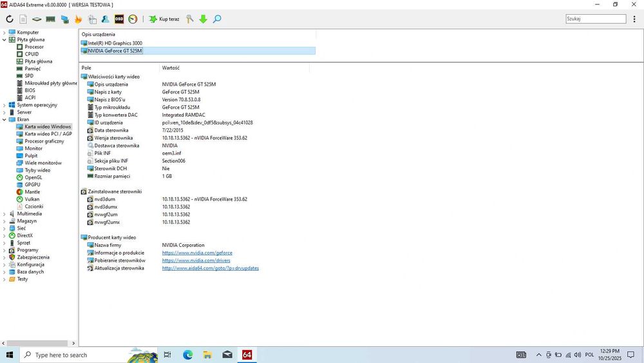
Task: Open the Report page icon in toolbar
Action: pos(23,19)
